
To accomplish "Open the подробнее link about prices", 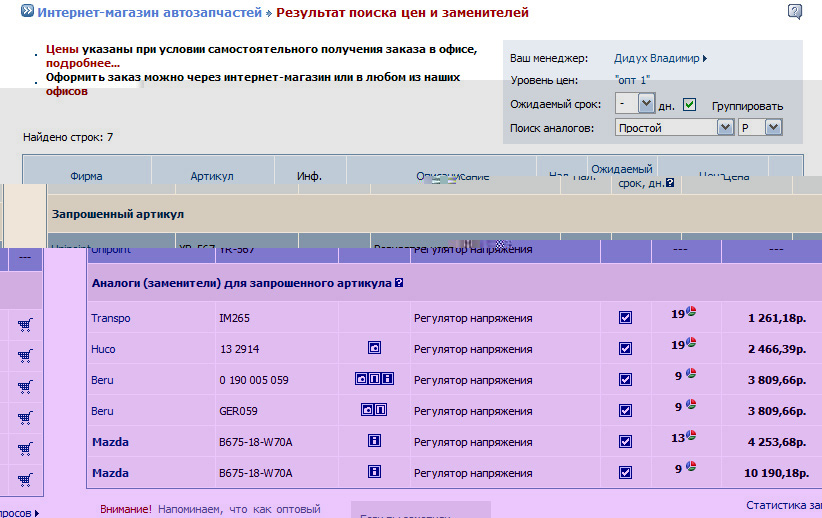I will [82, 63].
